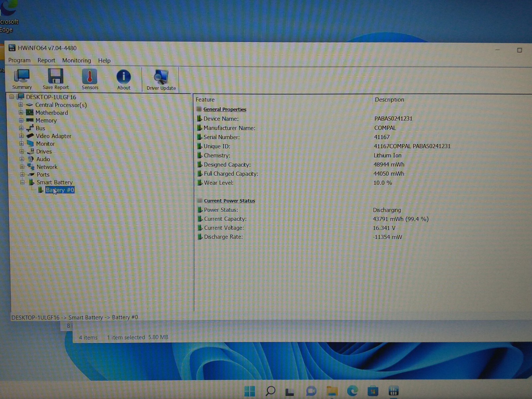This screenshot has width=532, height=399.
Task: Select Battery #0 in the tree
Action: click(x=60, y=190)
